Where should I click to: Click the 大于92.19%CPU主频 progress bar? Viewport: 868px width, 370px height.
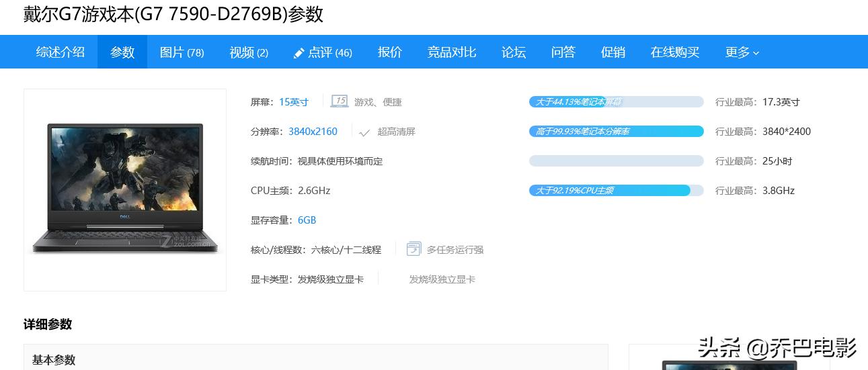pyautogui.click(x=617, y=191)
